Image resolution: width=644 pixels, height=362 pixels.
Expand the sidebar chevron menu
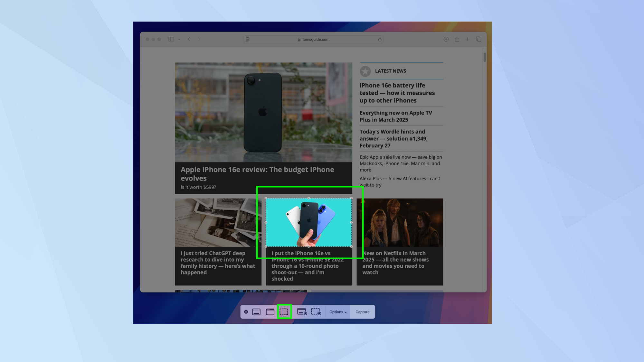[x=179, y=39]
